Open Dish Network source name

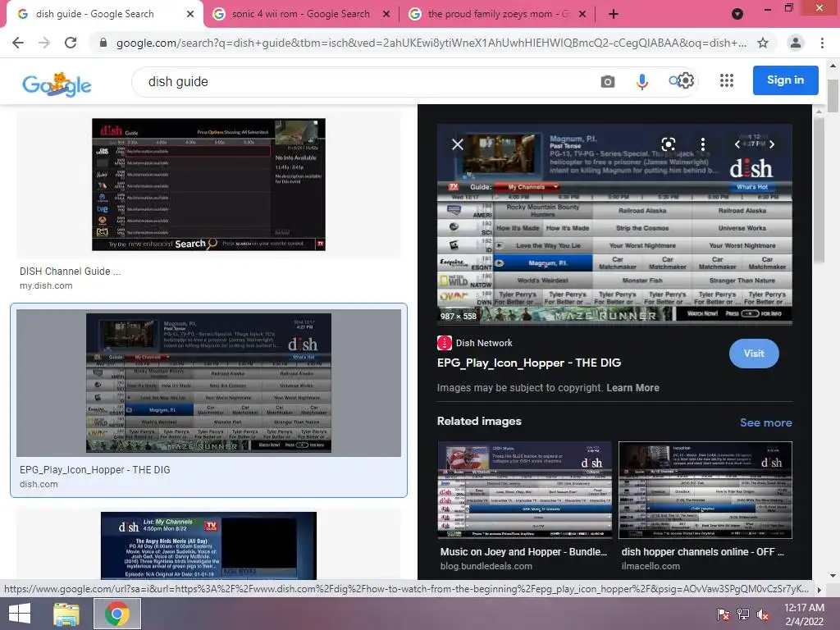[x=484, y=343]
